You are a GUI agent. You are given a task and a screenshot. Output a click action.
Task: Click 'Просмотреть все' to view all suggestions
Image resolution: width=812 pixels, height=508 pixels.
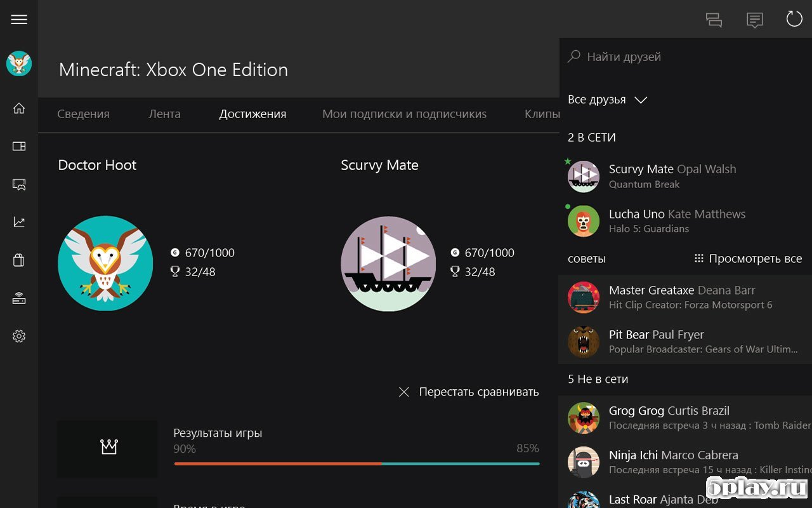pyautogui.click(x=748, y=258)
